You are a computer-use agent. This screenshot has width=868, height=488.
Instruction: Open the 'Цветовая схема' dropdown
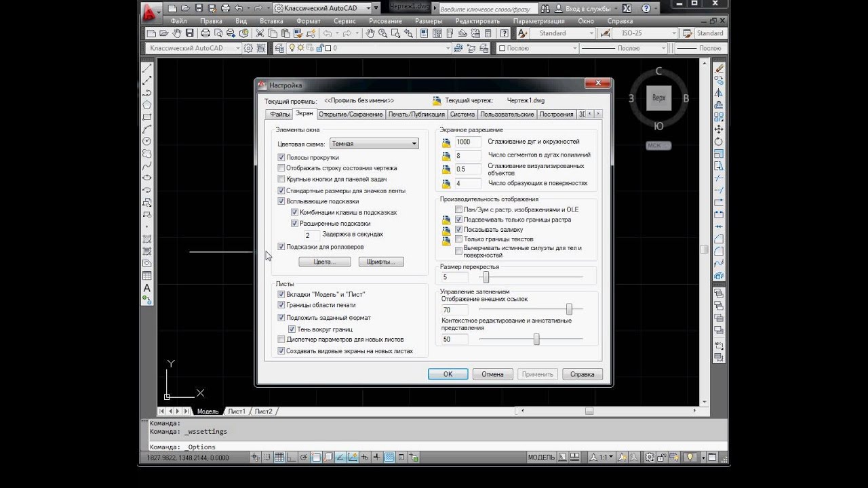374,144
